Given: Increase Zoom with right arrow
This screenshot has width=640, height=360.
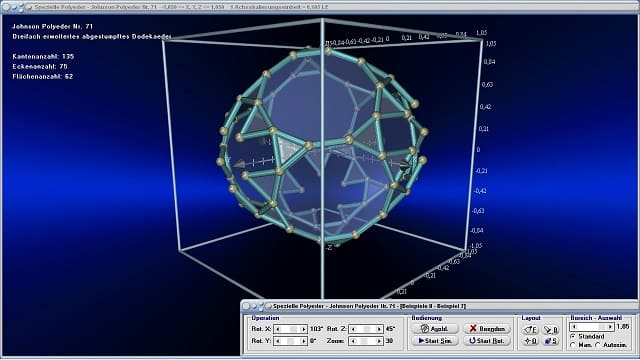Looking at the screenshot, I should pyautogui.click(x=379, y=341).
